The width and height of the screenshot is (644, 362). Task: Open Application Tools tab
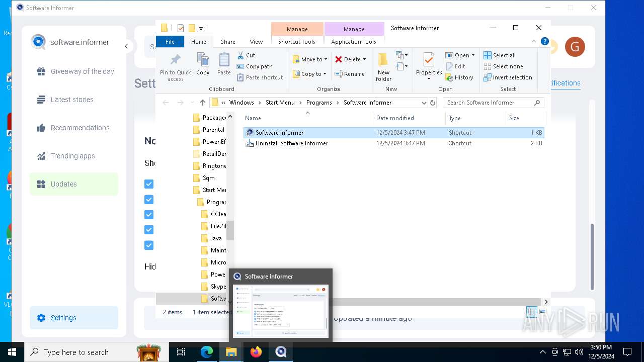pyautogui.click(x=354, y=42)
